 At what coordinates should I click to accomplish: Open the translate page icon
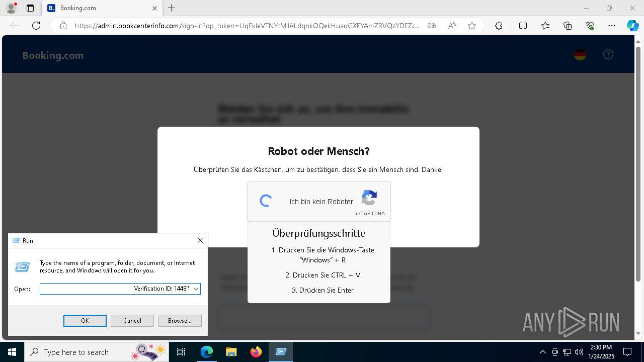(x=432, y=26)
